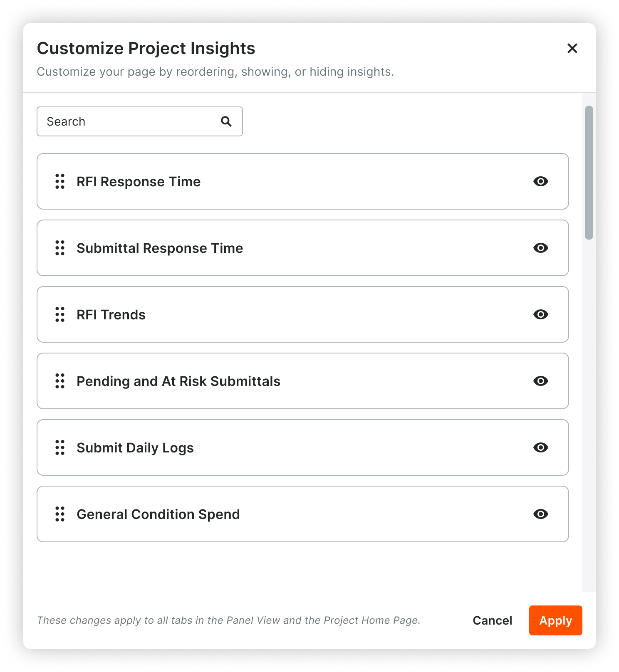Click inside the Search input field
Image resolution: width=619 pixels, height=672 pixels.
point(125,121)
